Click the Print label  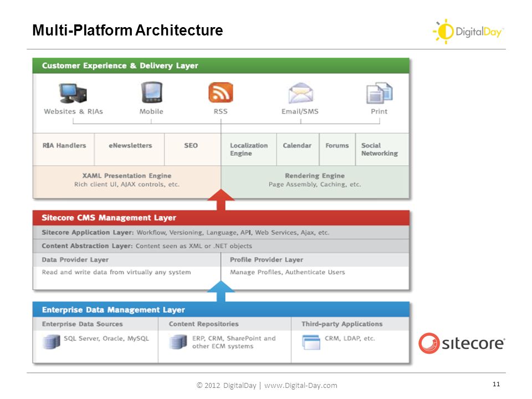tap(379, 111)
